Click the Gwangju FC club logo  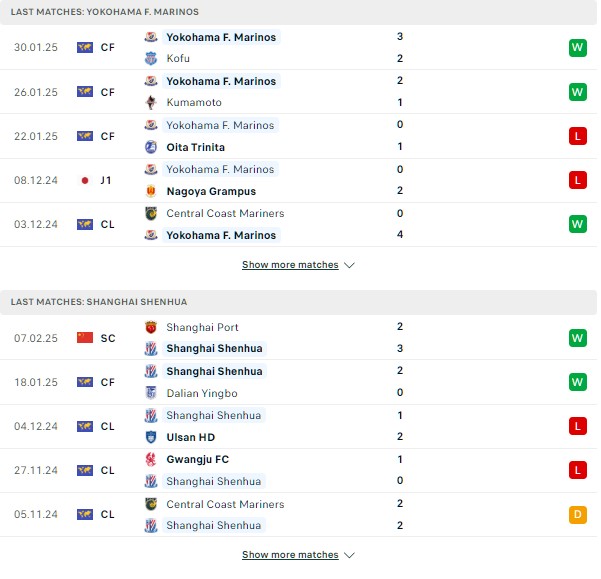pos(151,459)
